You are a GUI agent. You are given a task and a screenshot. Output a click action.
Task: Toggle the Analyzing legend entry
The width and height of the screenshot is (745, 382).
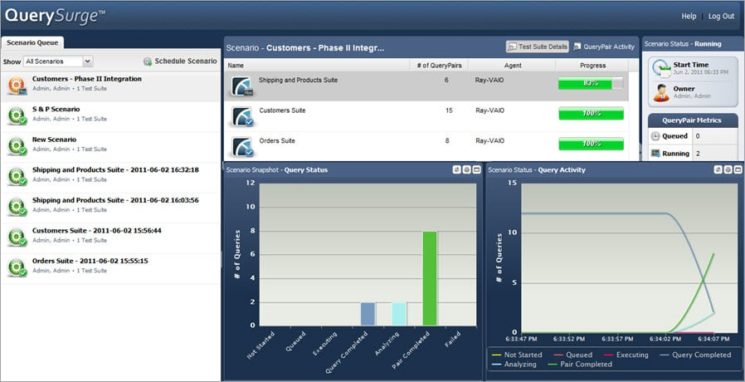(x=514, y=364)
